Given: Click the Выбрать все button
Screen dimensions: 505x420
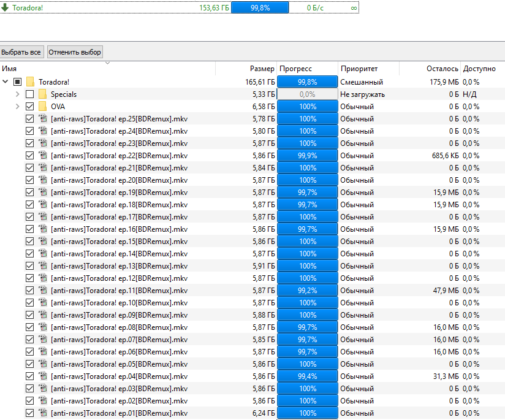Looking at the screenshot, I should point(21,52).
